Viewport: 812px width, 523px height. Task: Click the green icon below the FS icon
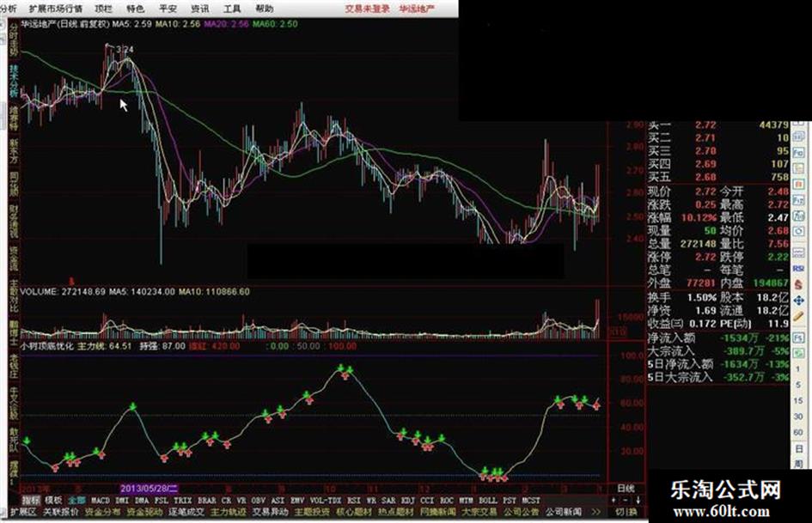click(798, 352)
